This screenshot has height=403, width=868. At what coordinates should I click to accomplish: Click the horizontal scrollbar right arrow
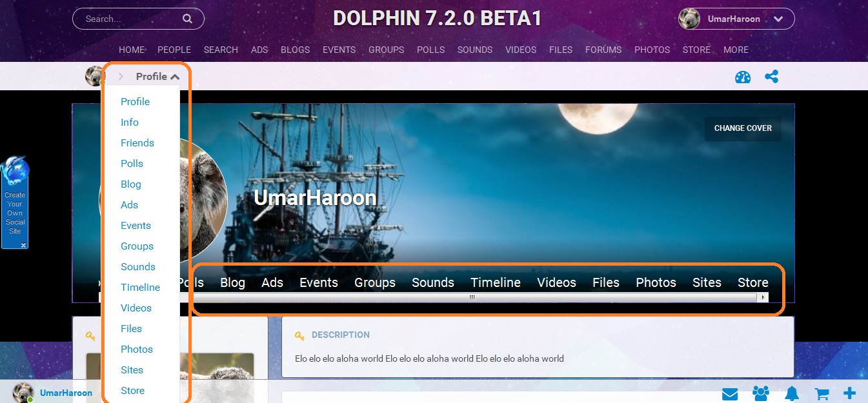[x=763, y=297]
